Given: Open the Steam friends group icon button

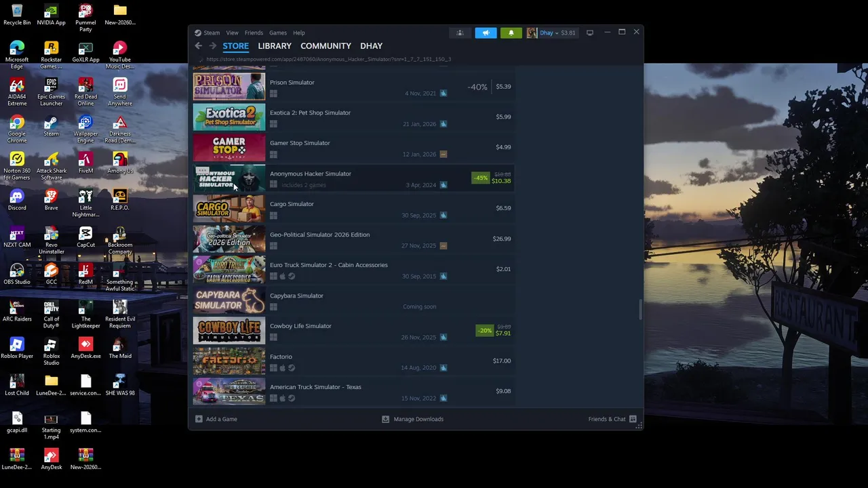Looking at the screenshot, I should pyautogui.click(x=460, y=33).
